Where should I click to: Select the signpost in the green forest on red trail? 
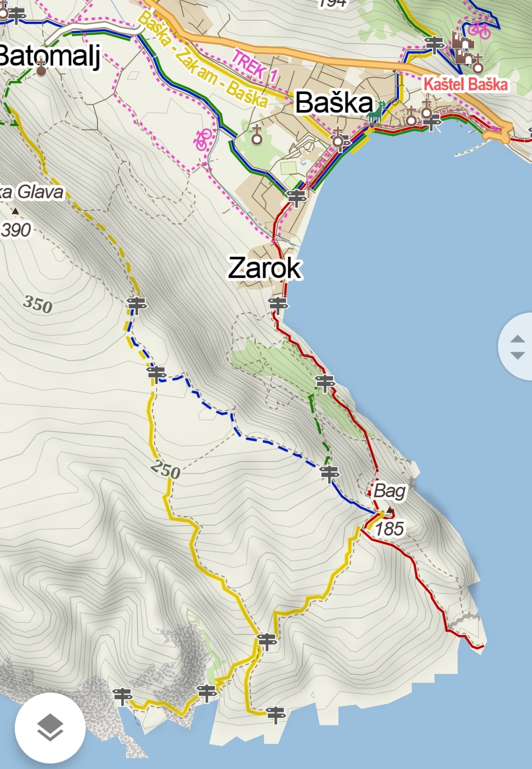tap(325, 383)
